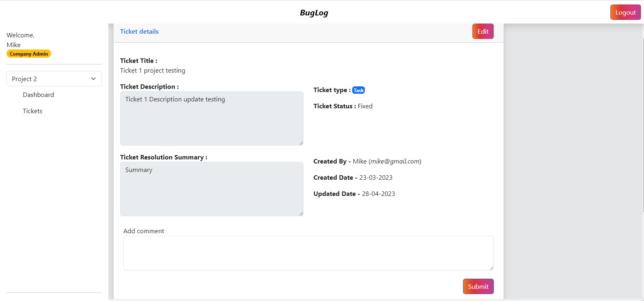Focus the Add comment text box
This screenshot has height=301, width=644.
308,253
